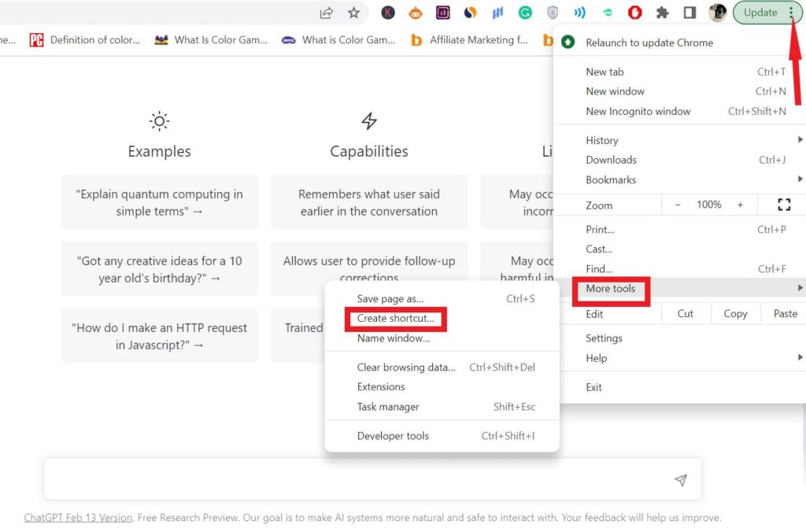This screenshot has height=532, width=806.
Task: Open Developer tools from submenu
Action: point(442,436)
